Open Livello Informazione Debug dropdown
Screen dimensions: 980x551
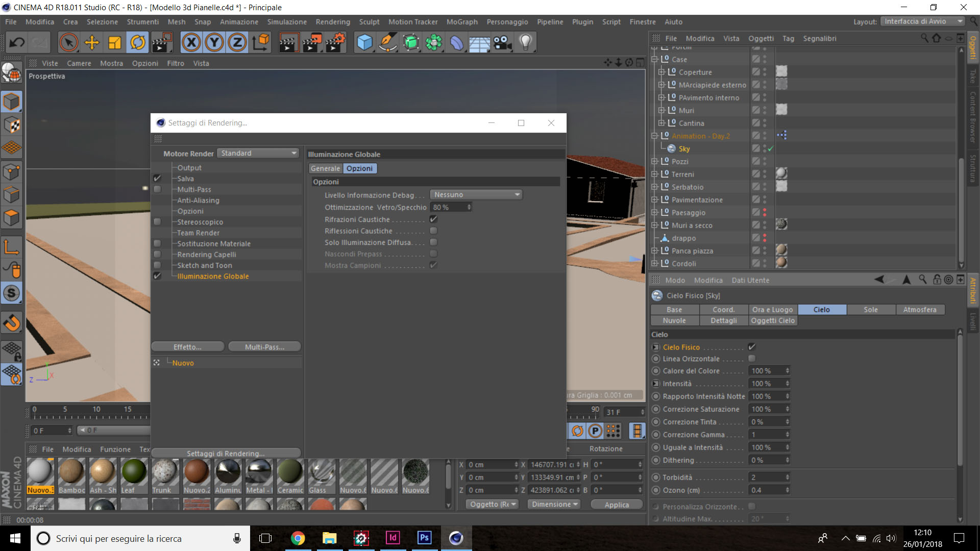coord(476,195)
